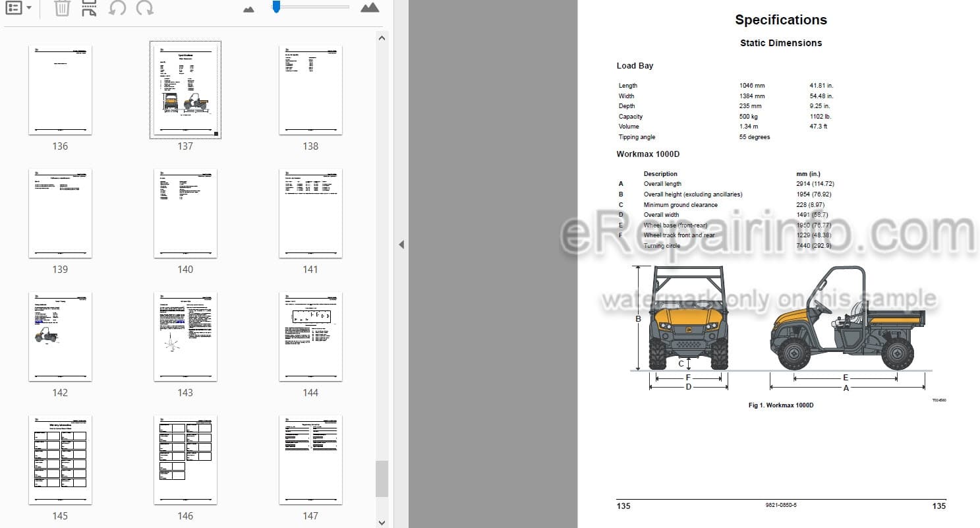980x528 pixels.
Task: Click the "Workmax 1000D" section title
Action: [648, 154]
